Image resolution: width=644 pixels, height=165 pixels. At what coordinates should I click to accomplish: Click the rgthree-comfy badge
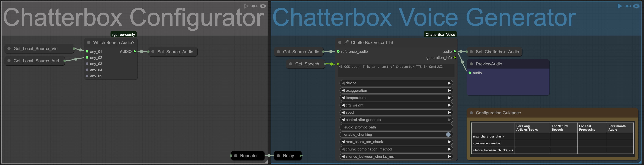[x=124, y=34]
